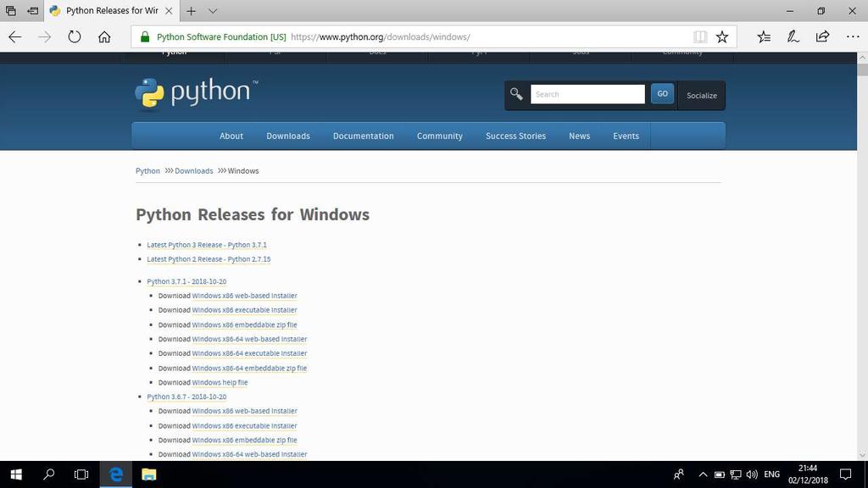Open reading view icon in address bar
This screenshot has width=868, height=488.
coord(699,37)
